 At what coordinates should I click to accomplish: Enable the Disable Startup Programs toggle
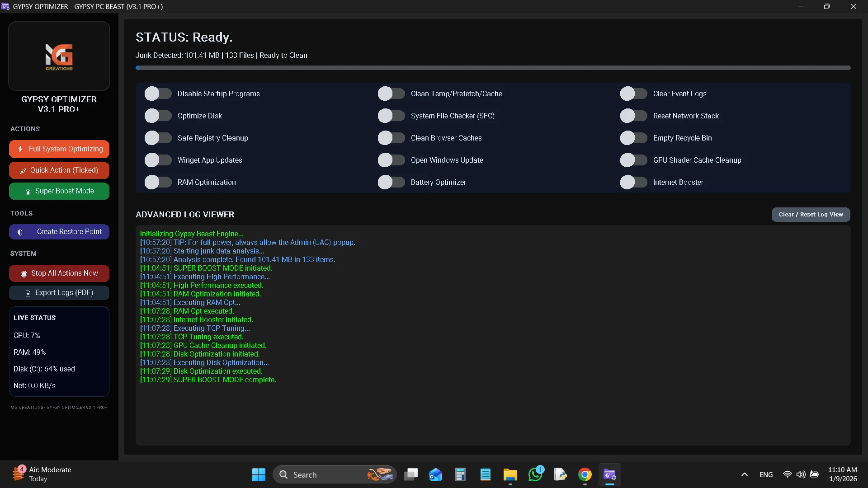point(158,94)
